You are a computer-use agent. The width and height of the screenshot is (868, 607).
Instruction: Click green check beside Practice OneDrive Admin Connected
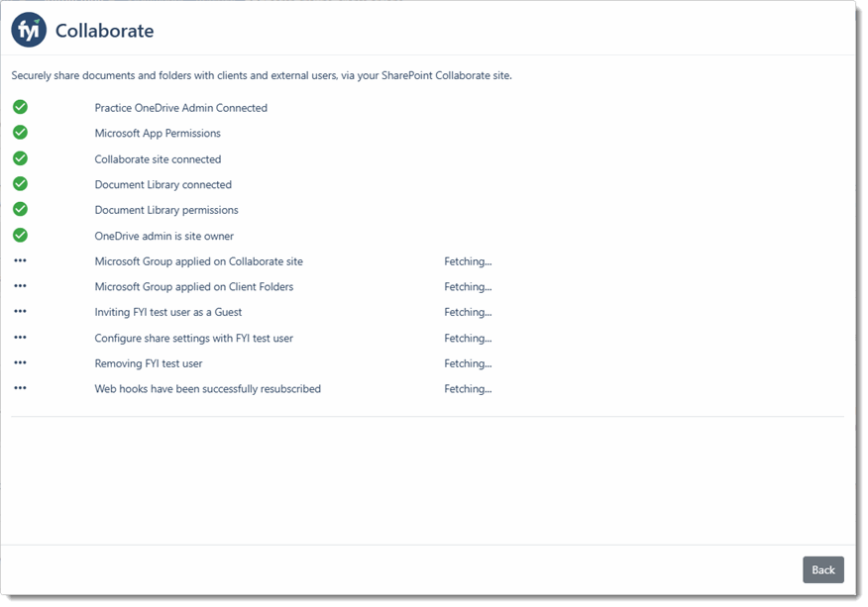pyautogui.click(x=21, y=107)
